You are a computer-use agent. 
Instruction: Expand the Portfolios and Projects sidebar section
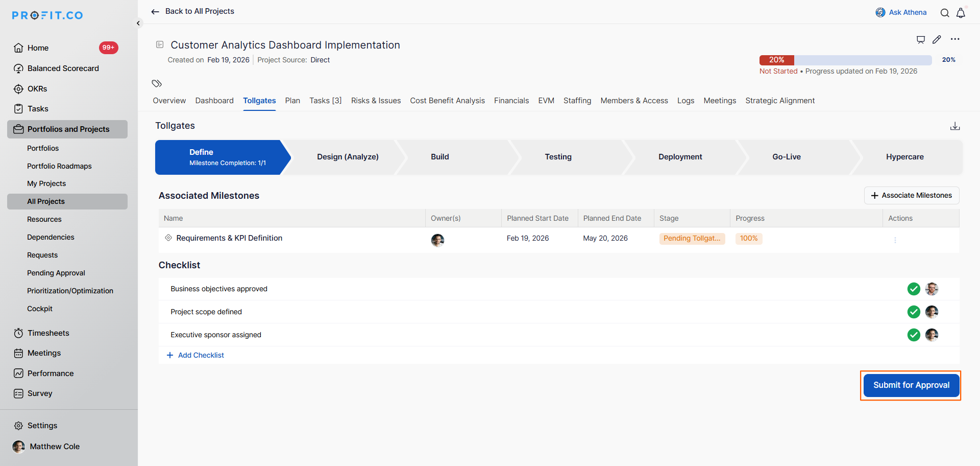tap(67, 129)
